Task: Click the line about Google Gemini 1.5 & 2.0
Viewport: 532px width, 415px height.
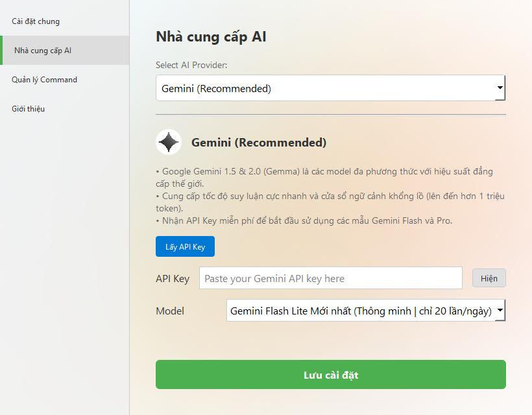Action: point(324,177)
